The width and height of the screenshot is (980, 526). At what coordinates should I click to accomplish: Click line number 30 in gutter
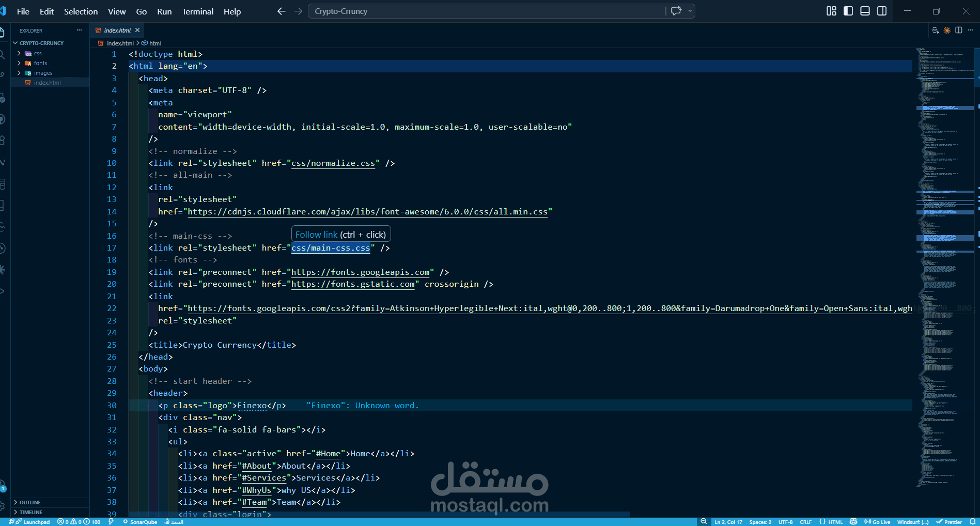tap(112, 406)
